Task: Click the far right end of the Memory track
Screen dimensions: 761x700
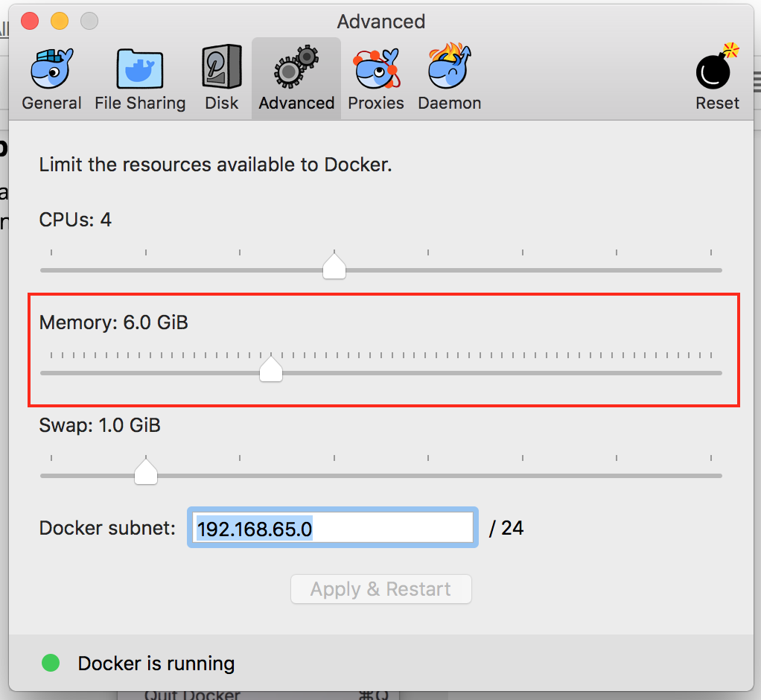Action: pyautogui.click(x=719, y=373)
